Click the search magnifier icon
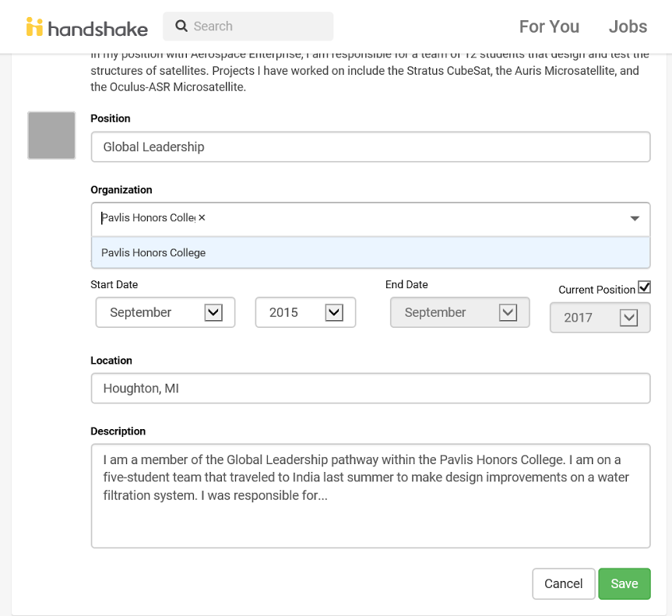 click(181, 26)
